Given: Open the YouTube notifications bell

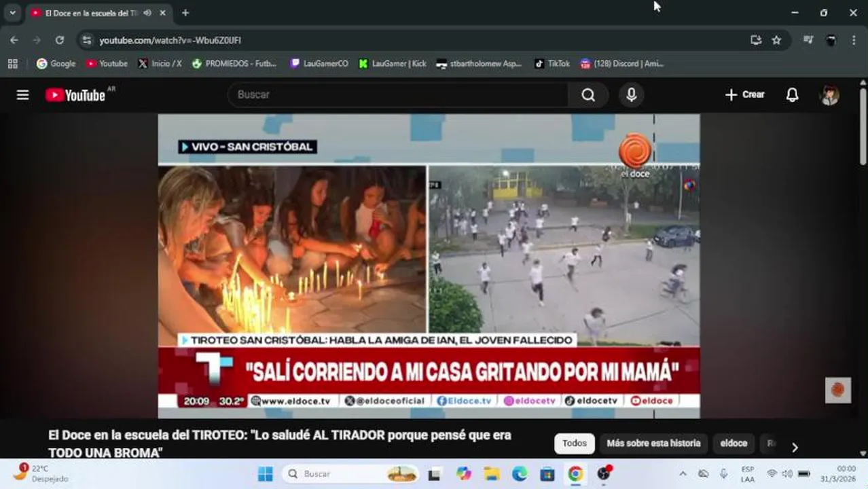Looking at the screenshot, I should (792, 95).
